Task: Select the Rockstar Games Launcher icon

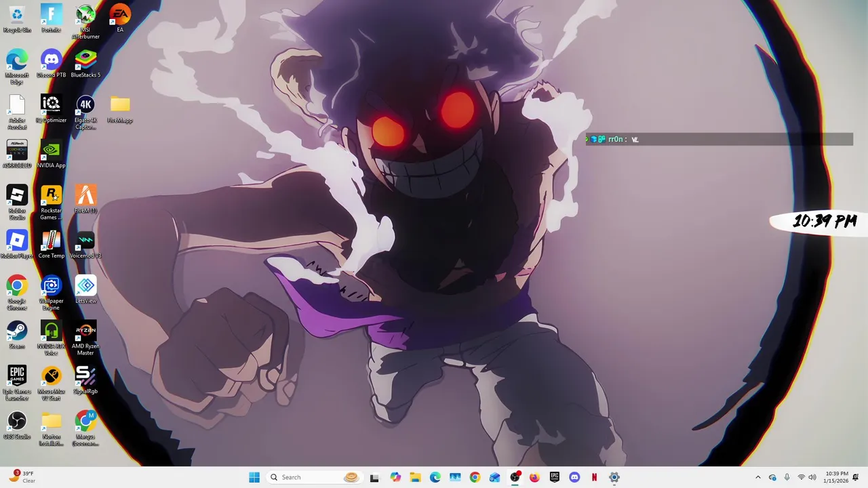Action: (x=51, y=203)
